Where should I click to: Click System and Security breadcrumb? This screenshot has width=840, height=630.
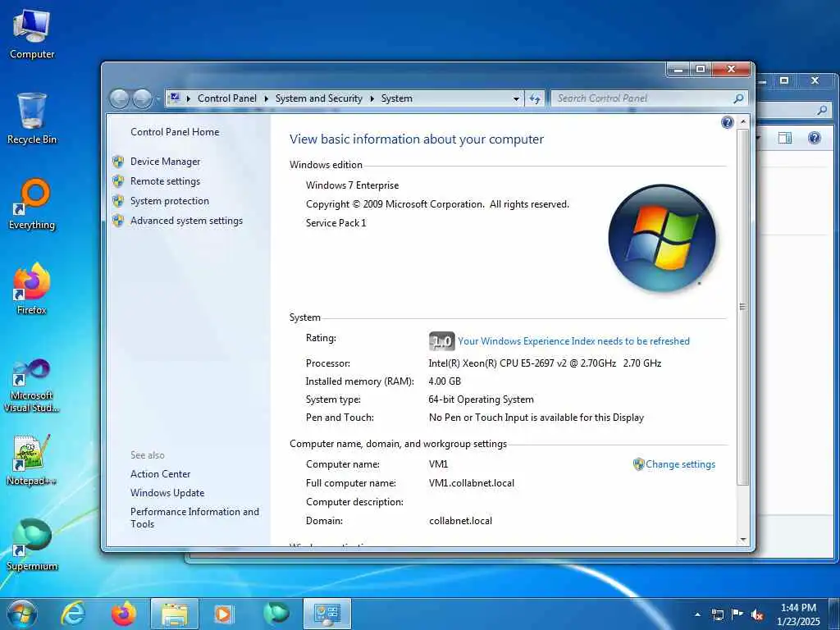tap(319, 98)
